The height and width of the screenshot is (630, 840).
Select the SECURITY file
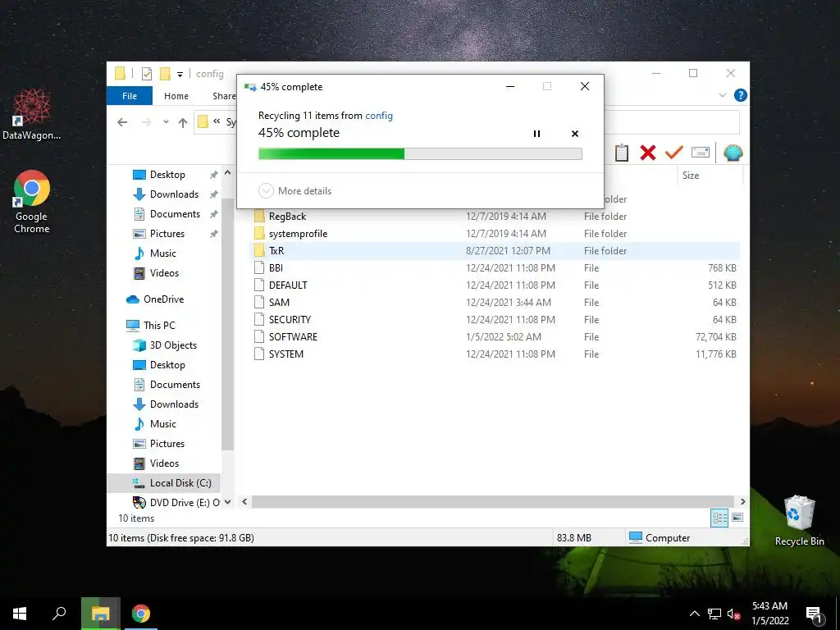point(290,319)
